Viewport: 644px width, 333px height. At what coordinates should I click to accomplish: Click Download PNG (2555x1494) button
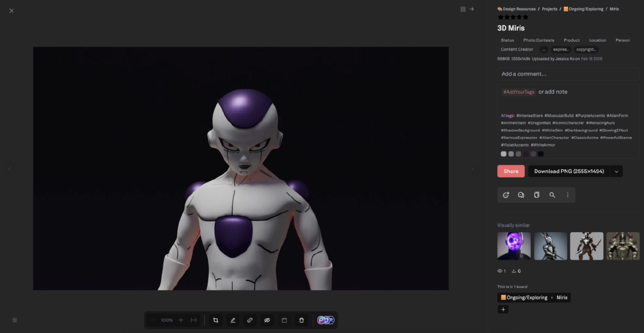click(569, 171)
